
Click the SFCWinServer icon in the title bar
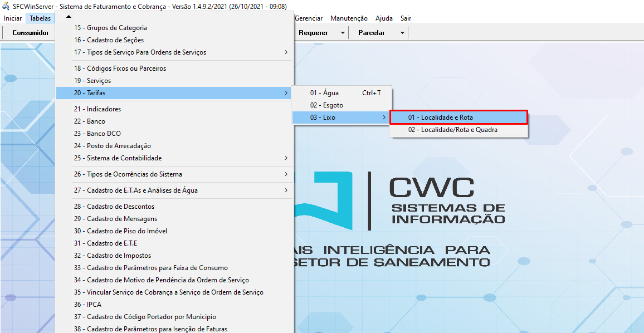coord(6,6)
